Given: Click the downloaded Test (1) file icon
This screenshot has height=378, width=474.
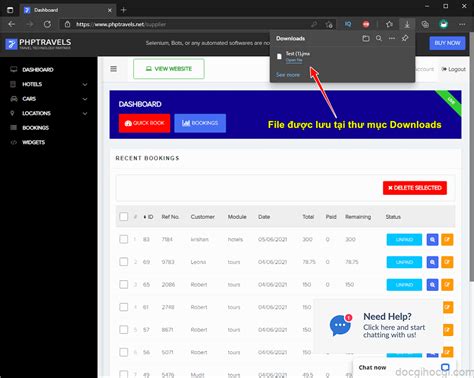Looking at the screenshot, I should tap(279, 56).
